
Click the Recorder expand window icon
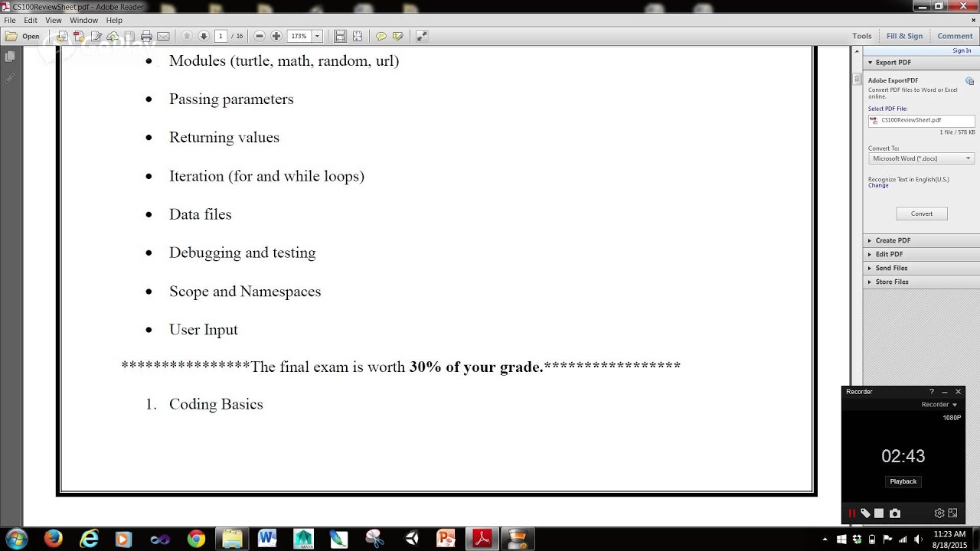pos(953,514)
